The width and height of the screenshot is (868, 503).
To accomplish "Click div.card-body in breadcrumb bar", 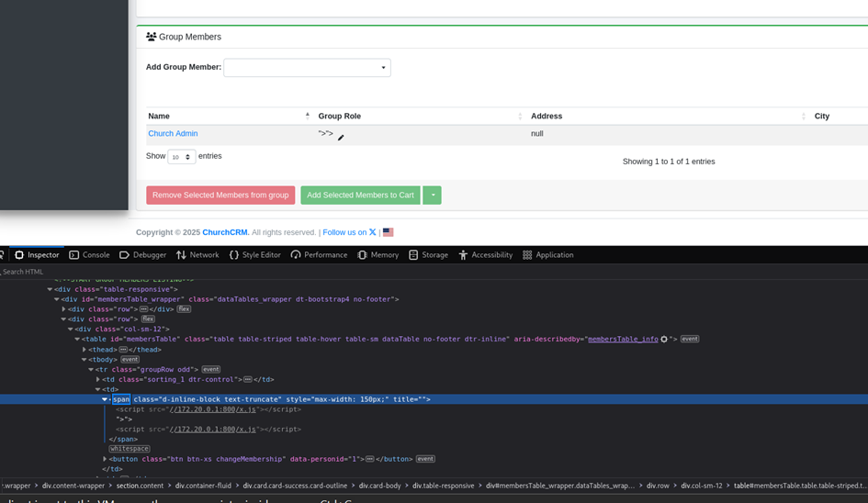I will [x=379, y=486].
